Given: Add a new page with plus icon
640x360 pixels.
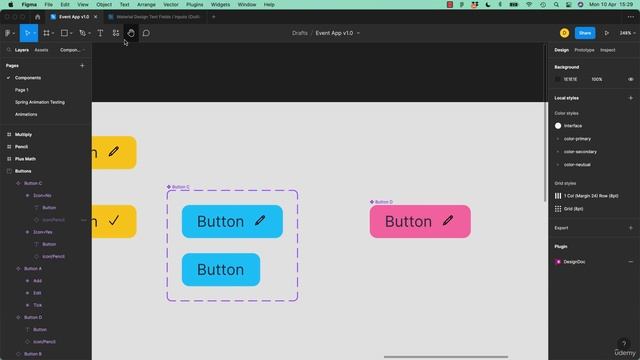Looking at the screenshot, I should [82, 65].
